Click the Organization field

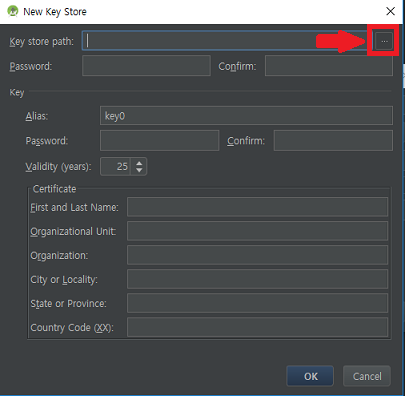pos(257,255)
